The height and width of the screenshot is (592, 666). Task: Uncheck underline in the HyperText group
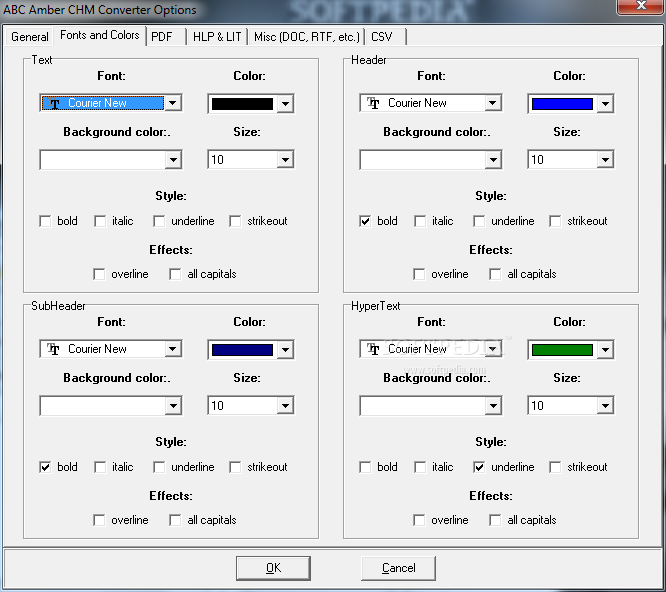coord(479,467)
